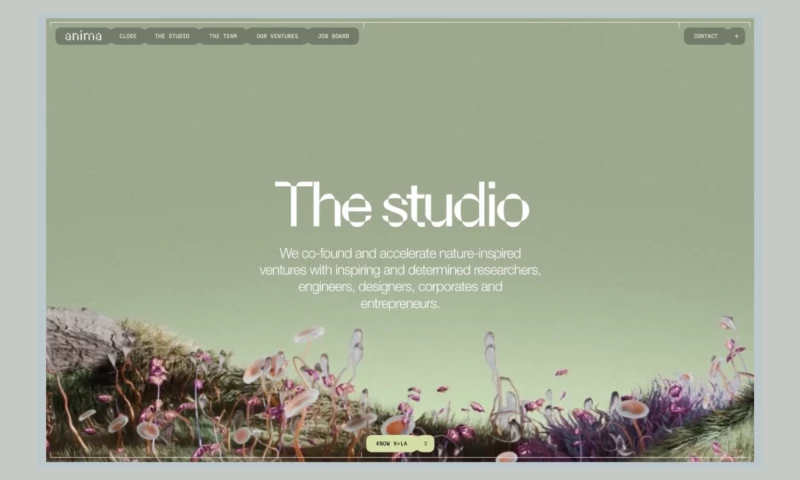Open The Studio menu item
Image resolution: width=800 pixels, height=480 pixels.
tap(172, 36)
